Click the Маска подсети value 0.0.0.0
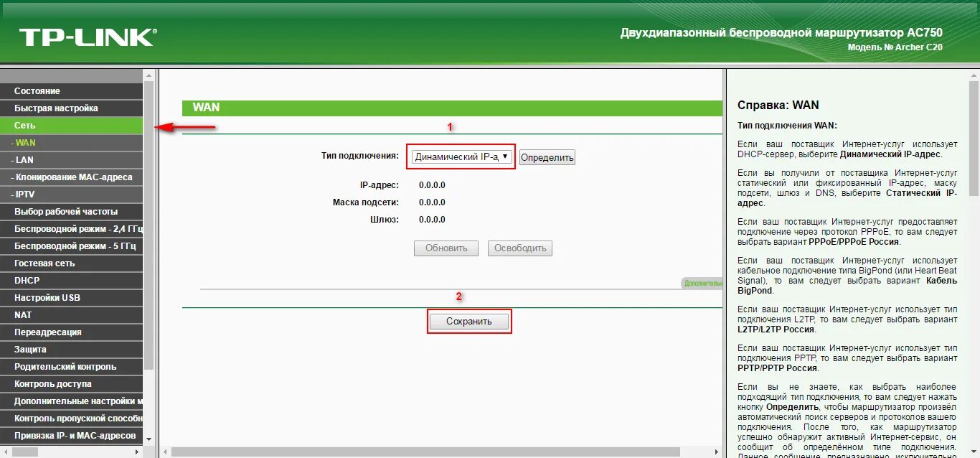The image size is (980, 458). tap(432, 202)
